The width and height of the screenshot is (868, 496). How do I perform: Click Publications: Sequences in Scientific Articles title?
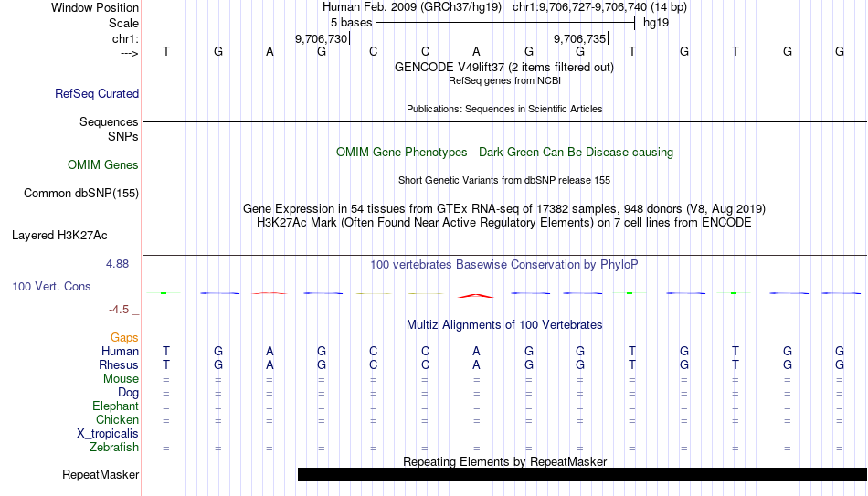pyautogui.click(x=504, y=109)
